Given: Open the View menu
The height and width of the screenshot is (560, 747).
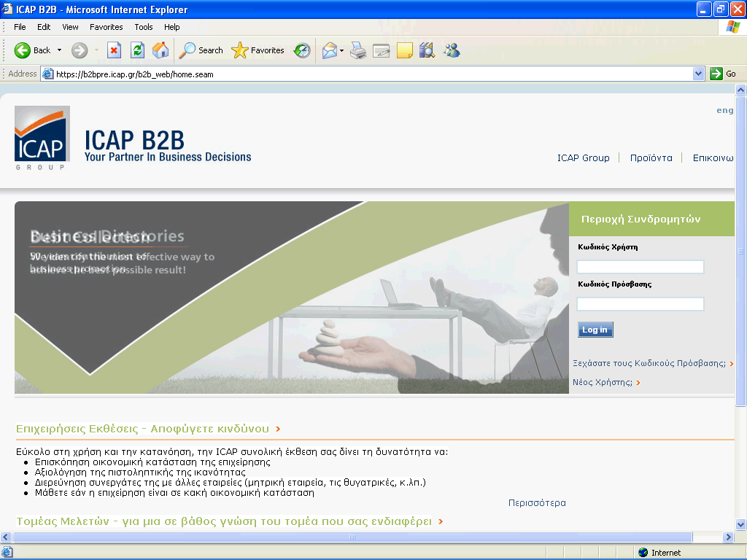Looking at the screenshot, I should click(70, 27).
